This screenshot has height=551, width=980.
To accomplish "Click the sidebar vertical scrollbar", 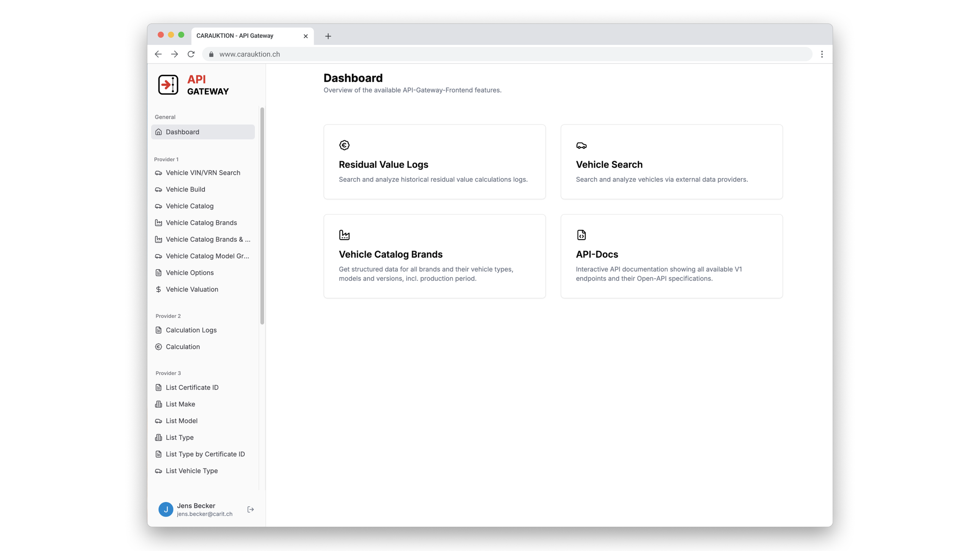I will click(x=262, y=215).
